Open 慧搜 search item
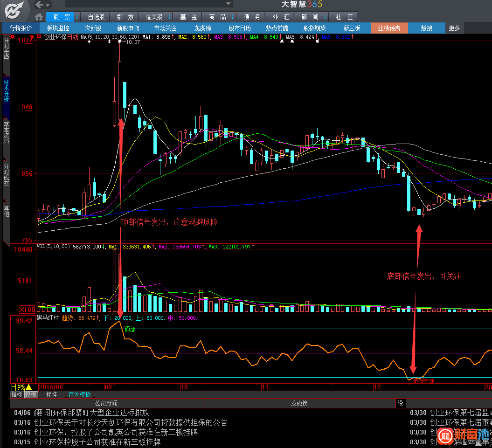The height and width of the screenshot is (448, 492). point(426,28)
